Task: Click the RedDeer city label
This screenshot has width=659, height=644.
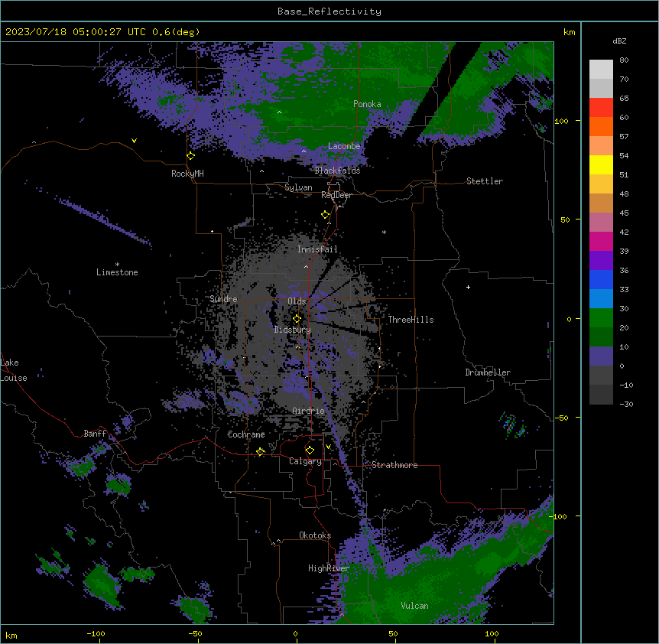Action: coord(336,195)
